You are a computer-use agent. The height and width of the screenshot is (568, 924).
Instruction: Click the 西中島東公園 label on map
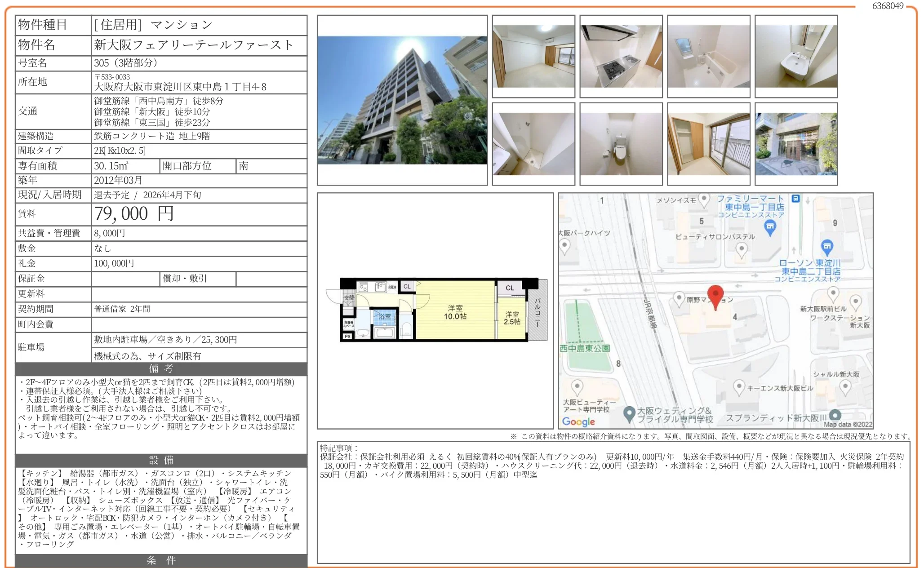tap(585, 348)
